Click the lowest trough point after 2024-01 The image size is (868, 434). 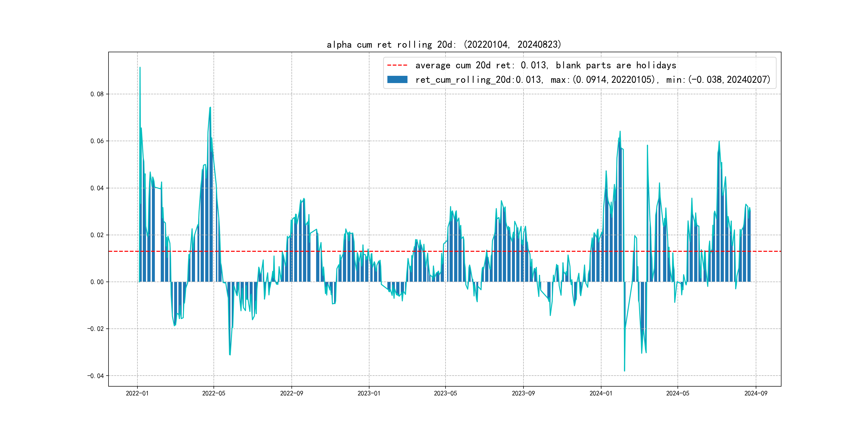point(624,371)
